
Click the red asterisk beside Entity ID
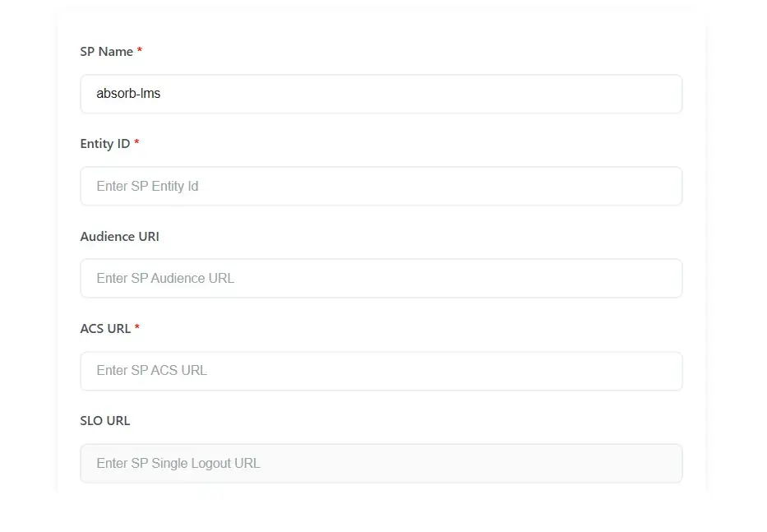click(x=136, y=143)
